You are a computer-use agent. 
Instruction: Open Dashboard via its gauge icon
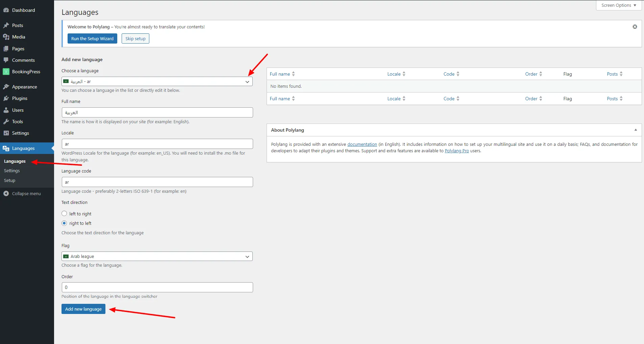coord(6,10)
